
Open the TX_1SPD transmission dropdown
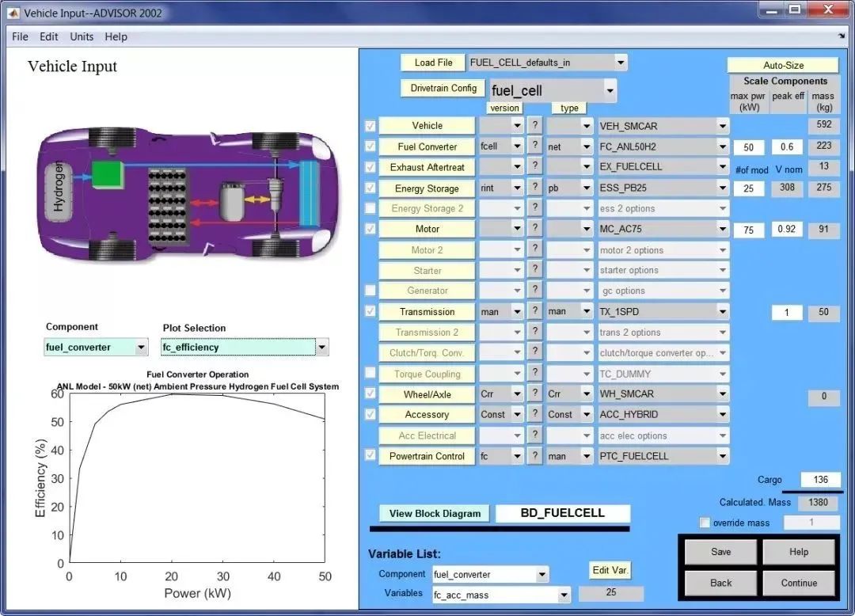(x=663, y=312)
